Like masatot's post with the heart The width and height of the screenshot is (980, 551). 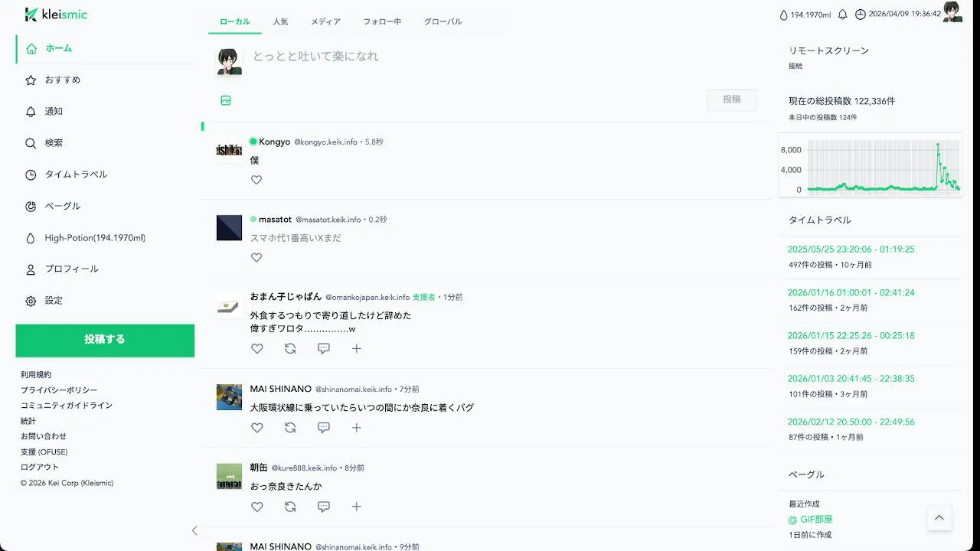click(x=256, y=258)
